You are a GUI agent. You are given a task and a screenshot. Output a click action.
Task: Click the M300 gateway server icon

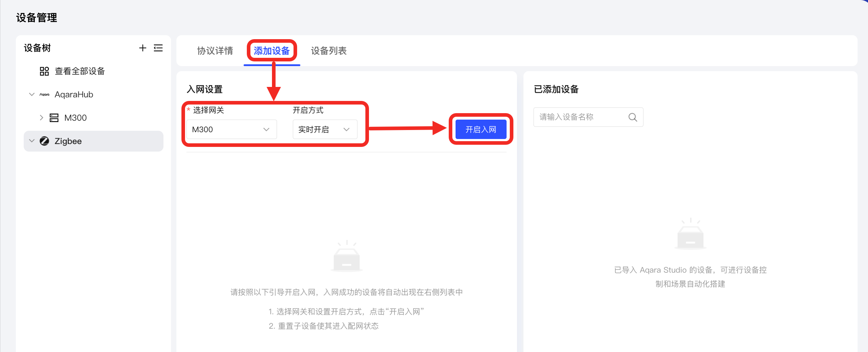click(x=54, y=118)
